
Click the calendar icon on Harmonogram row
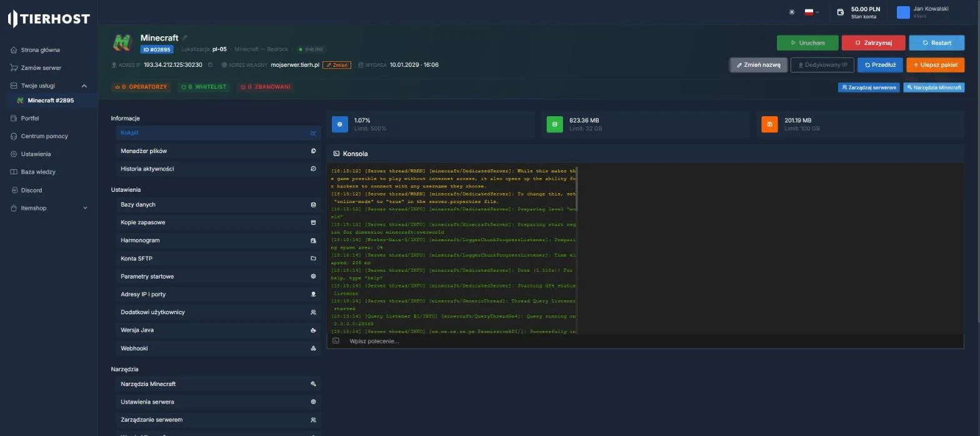pyautogui.click(x=313, y=240)
